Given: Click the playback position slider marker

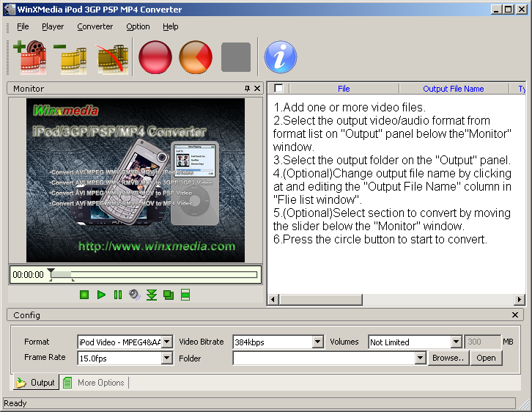Looking at the screenshot, I should [x=51, y=271].
